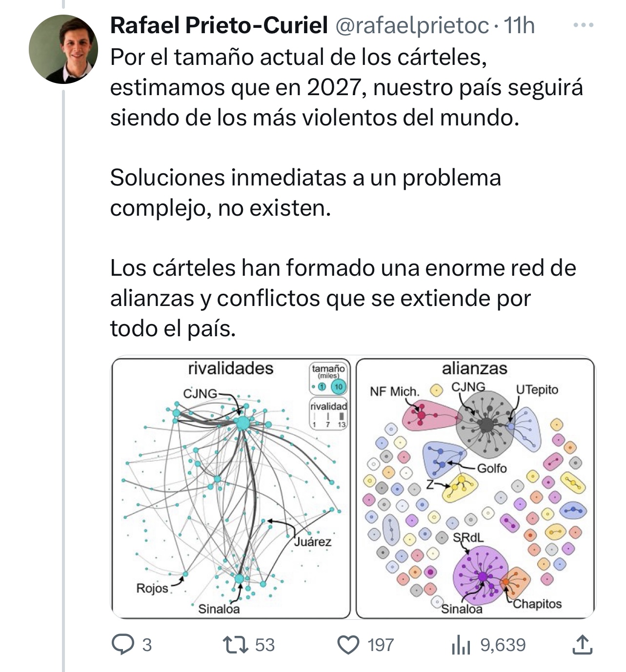Retweet this post using the arrows icon

235,645
